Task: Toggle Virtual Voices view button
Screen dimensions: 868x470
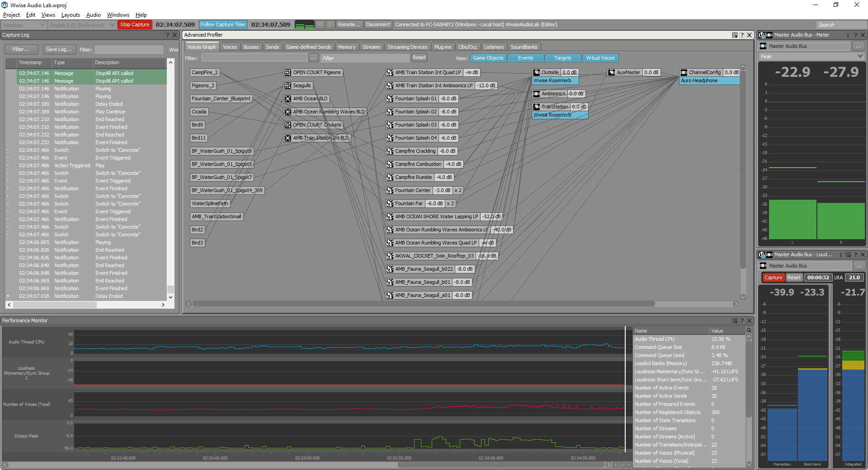Action: click(600, 58)
